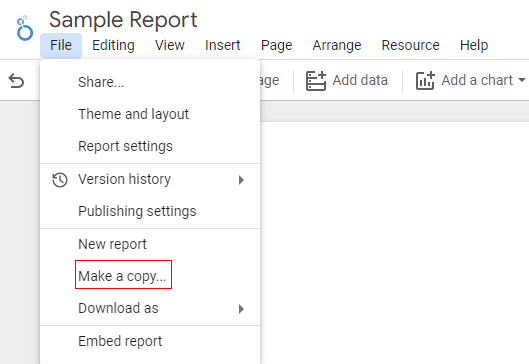Click the Sample Report title field
Viewport: 529px width, 364px height.
(x=123, y=20)
